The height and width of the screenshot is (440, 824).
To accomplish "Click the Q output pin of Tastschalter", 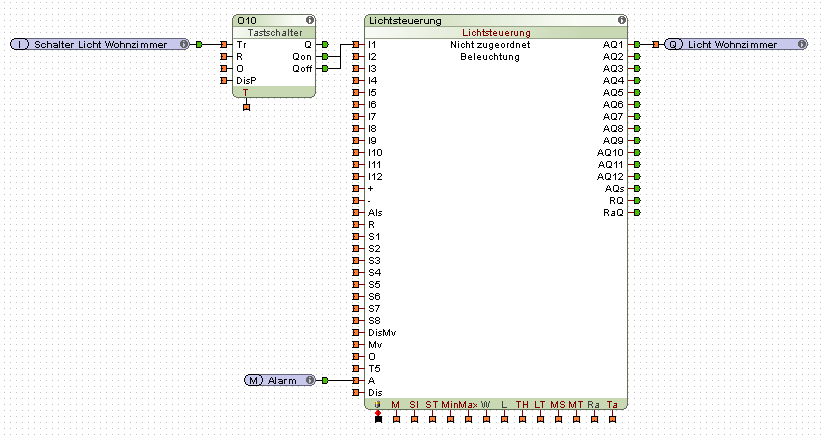I will click(325, 45).
